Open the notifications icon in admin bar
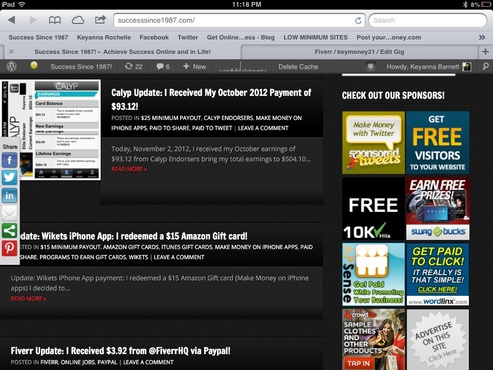This screenshot has width=493, height=370. (x=370, y=67)
